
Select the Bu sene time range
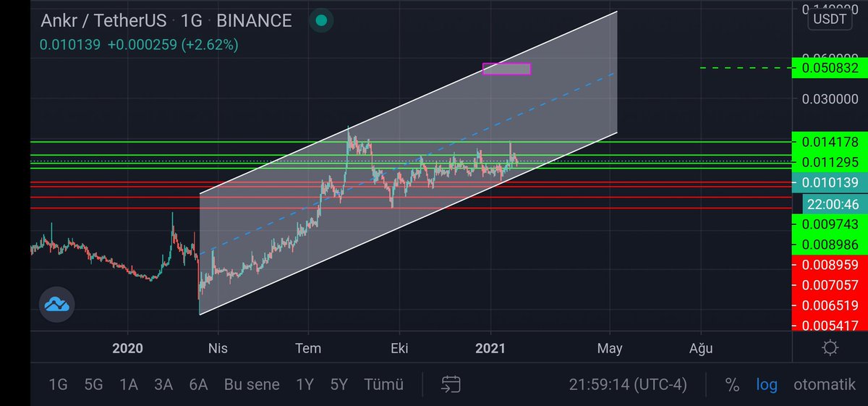252,384
